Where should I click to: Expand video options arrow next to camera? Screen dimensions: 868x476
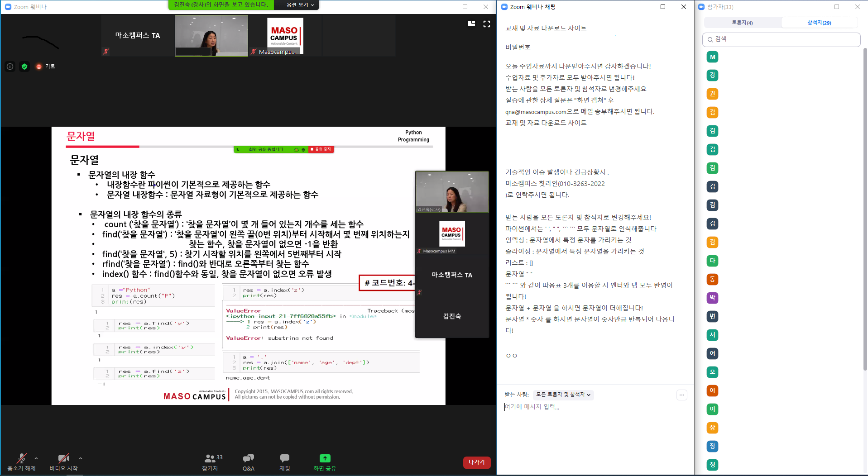point(81,458)
